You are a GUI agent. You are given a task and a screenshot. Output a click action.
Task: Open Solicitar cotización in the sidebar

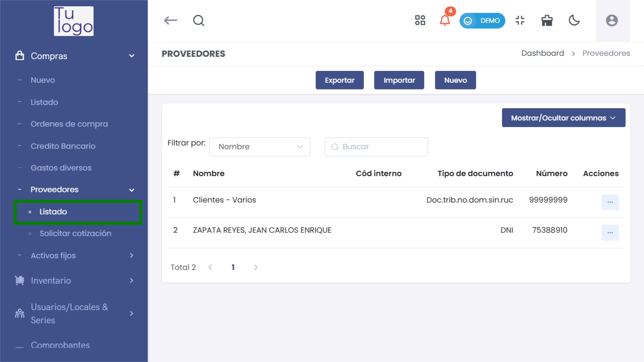click(x=75, y=233)
